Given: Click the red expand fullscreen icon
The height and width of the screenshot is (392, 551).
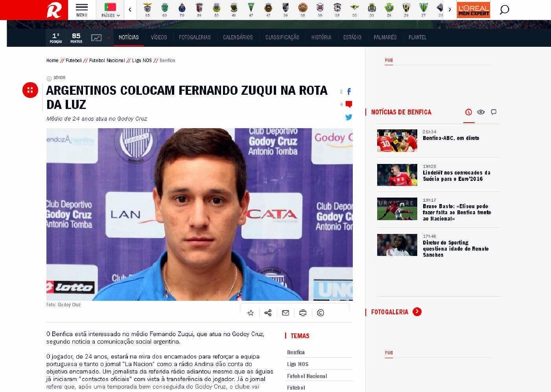Looking at the screenshot, I should pyautogui.click(x=30, y=90).
